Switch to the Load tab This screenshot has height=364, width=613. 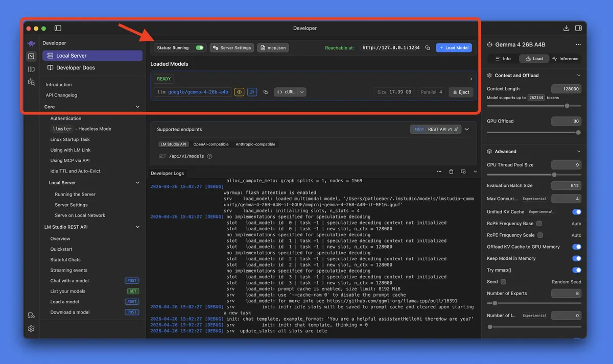(x=534, y=58)
